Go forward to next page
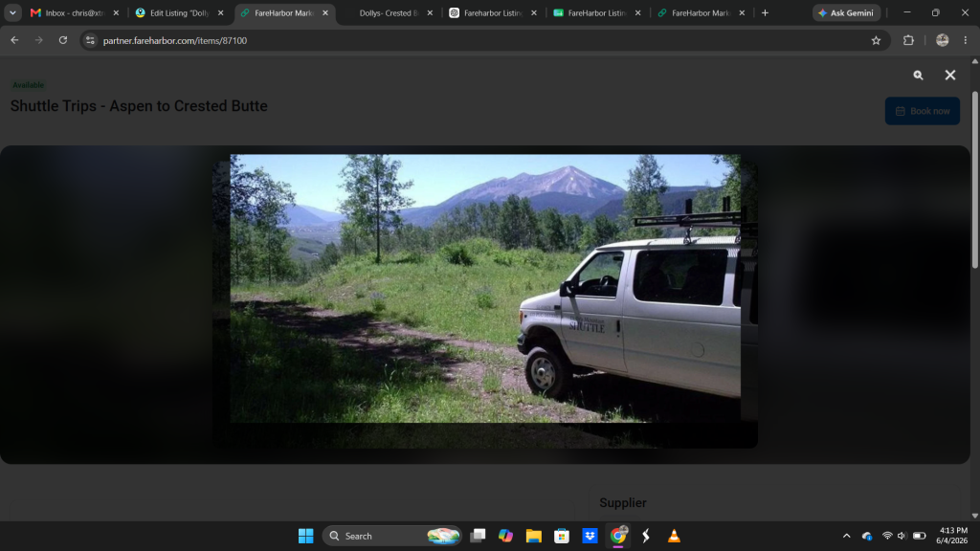Viewport: 980px width, 551px height. (38, 40)
